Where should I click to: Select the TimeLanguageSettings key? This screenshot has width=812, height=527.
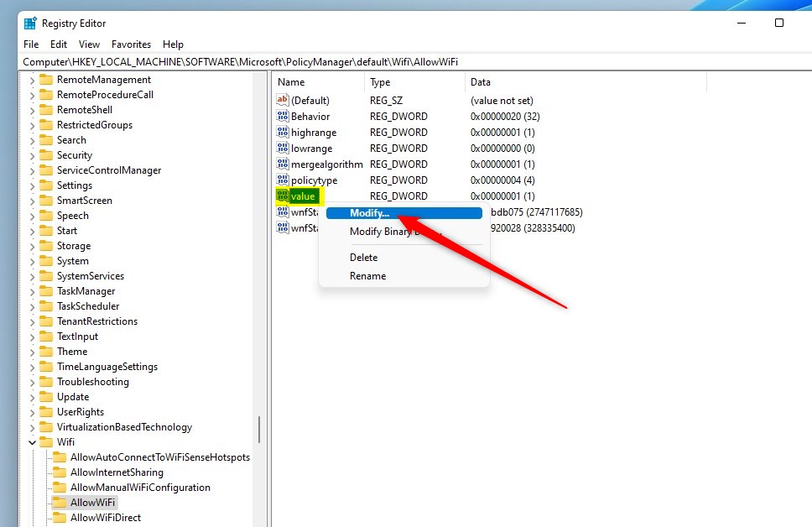click(107, 367)
